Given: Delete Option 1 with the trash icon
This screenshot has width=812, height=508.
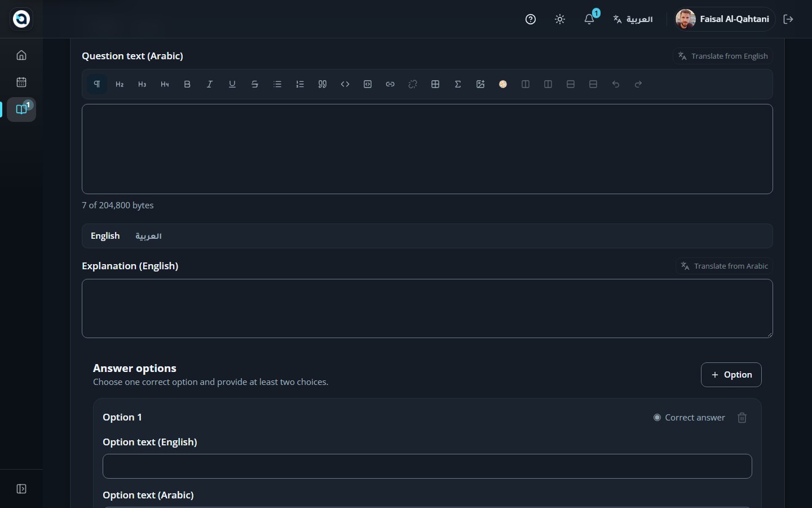Looking at the screenshot, I should pos(742,418).
